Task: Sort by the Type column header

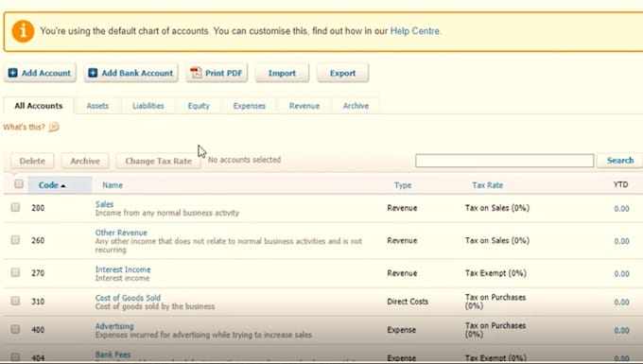Action: [403, 185]
